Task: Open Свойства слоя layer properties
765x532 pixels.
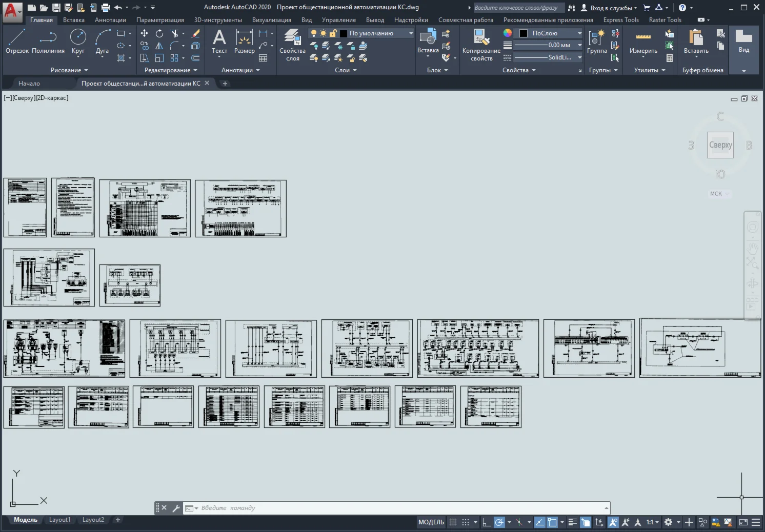Action: click(x=292, y=45)
